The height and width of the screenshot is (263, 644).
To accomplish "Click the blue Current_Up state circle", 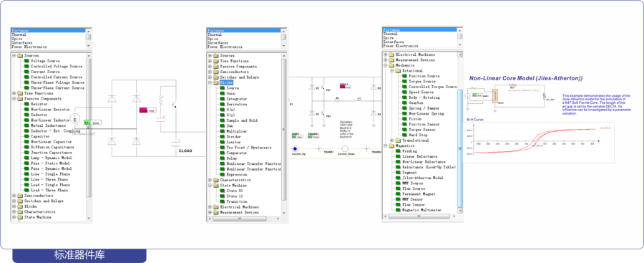I will tap(295, 148).
